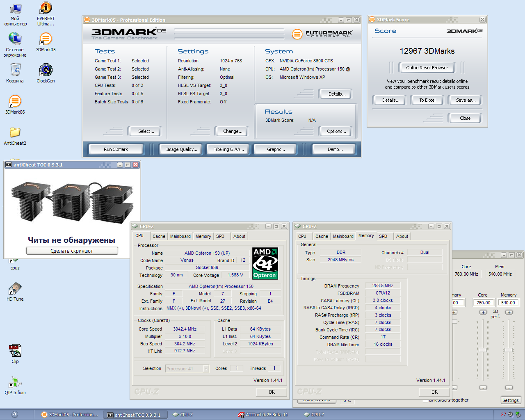Click the make screenshot button in antiCheat

72,251
